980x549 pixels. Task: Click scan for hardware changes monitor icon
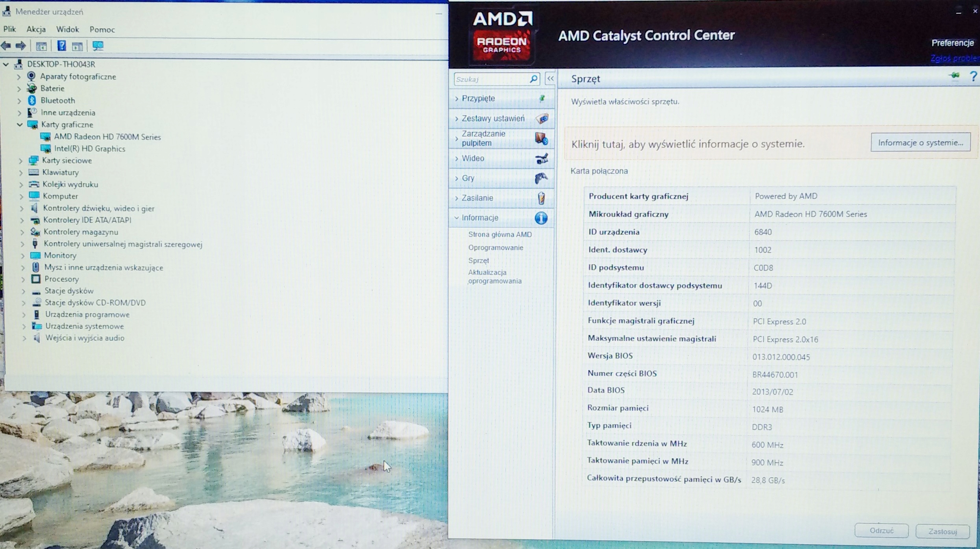pos(98,46)
